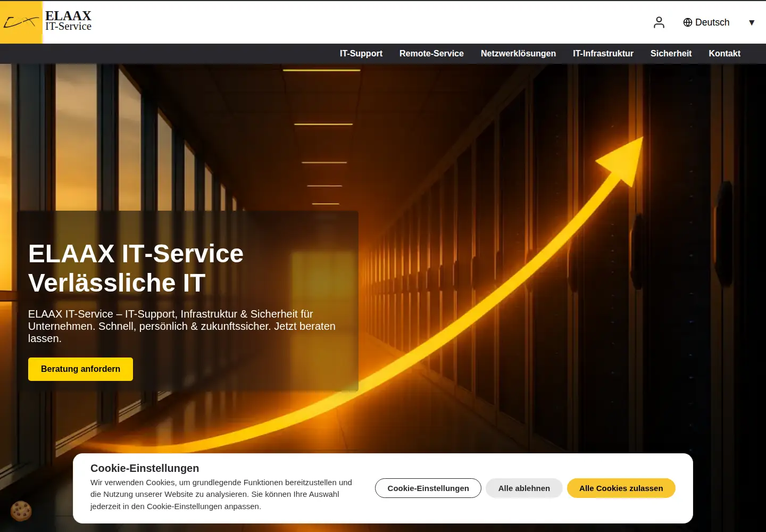Click the Cookie-Einstellungen banner heading
Screen dimensions: 766x532
145,468
